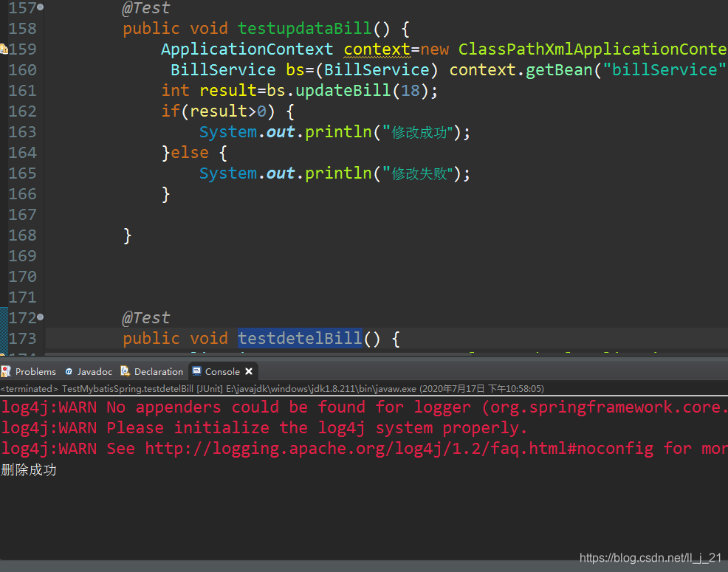Collapse method fold marker at line 172
This screenshot has width=728, height=572.
41,317
